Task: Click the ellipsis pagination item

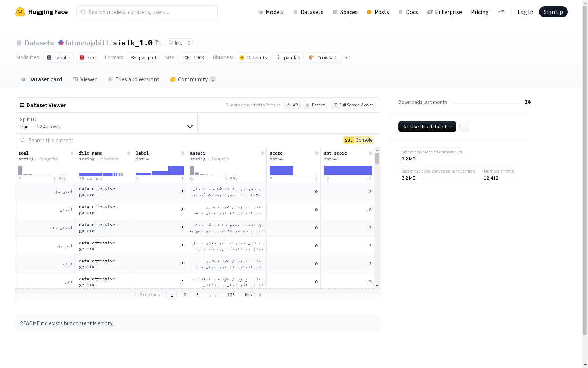Action: (213, 295)
